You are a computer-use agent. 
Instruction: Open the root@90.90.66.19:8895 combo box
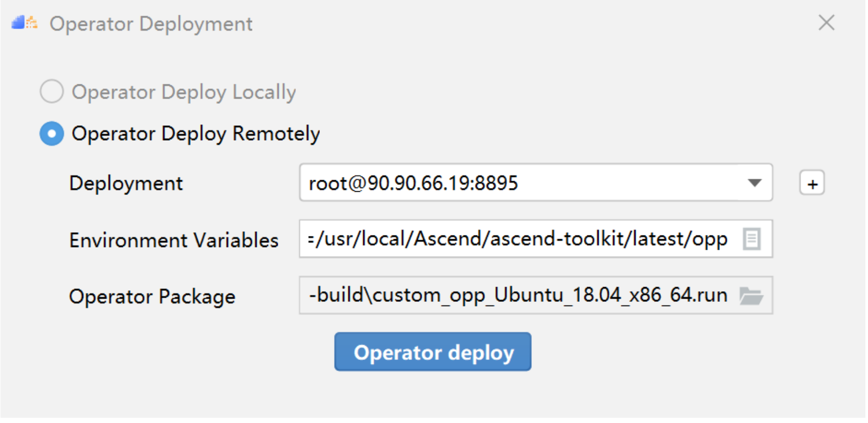[x=535, y=183]
